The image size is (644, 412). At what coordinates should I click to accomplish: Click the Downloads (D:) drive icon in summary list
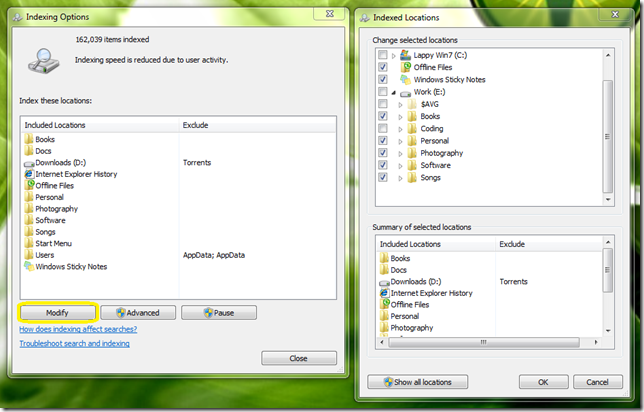[384, 283]
